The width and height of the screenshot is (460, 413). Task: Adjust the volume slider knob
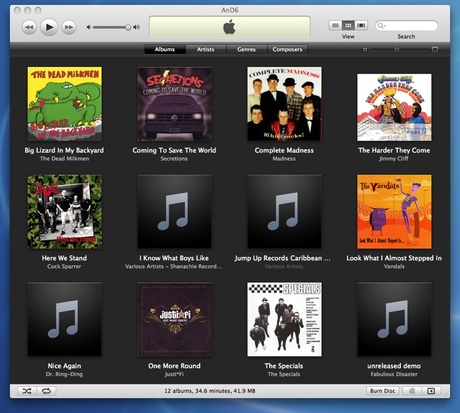pyautogui.click(x=128, y=27)
